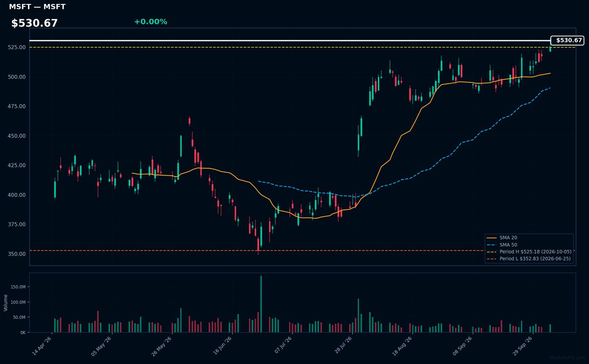Click the large $530.67 price heading
The height and width of the screenshot is (364, 589).
coord(34,23)
